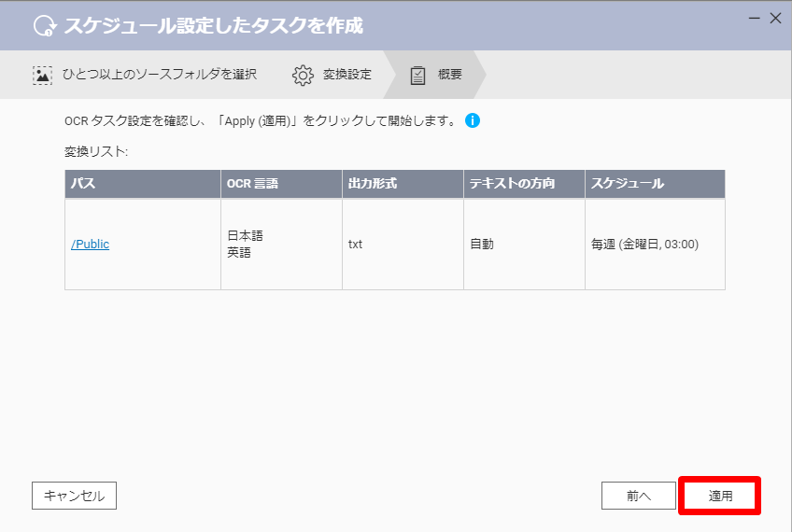
Task: Click the テキストの方向 column header
Action: [x=524, y=184]
